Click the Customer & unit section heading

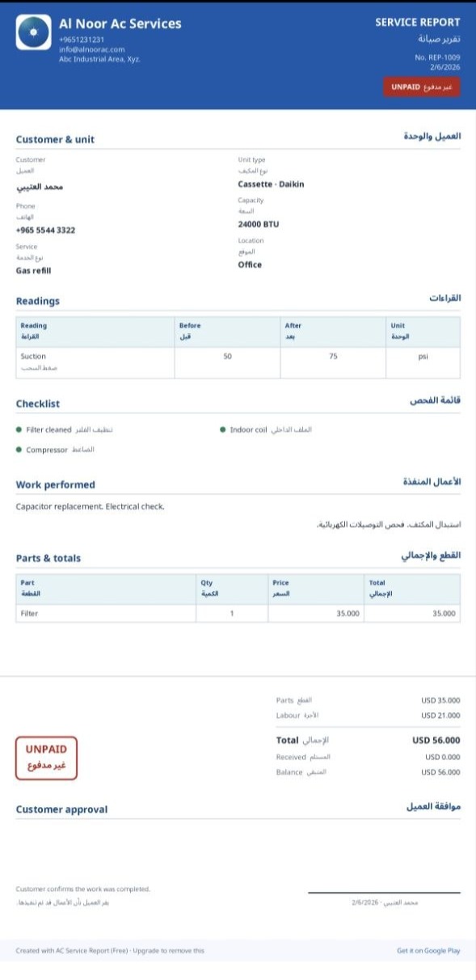coord(55,139)
